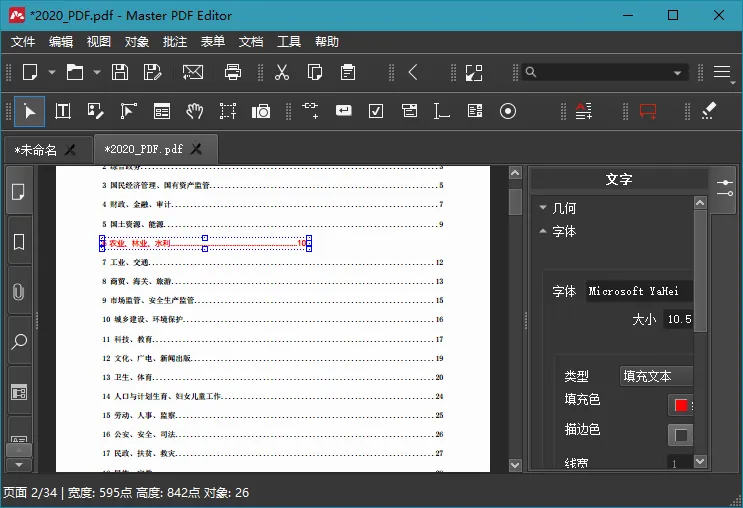Collapse the 字体 section
The image size is (743, 508).
click(565, 231)
